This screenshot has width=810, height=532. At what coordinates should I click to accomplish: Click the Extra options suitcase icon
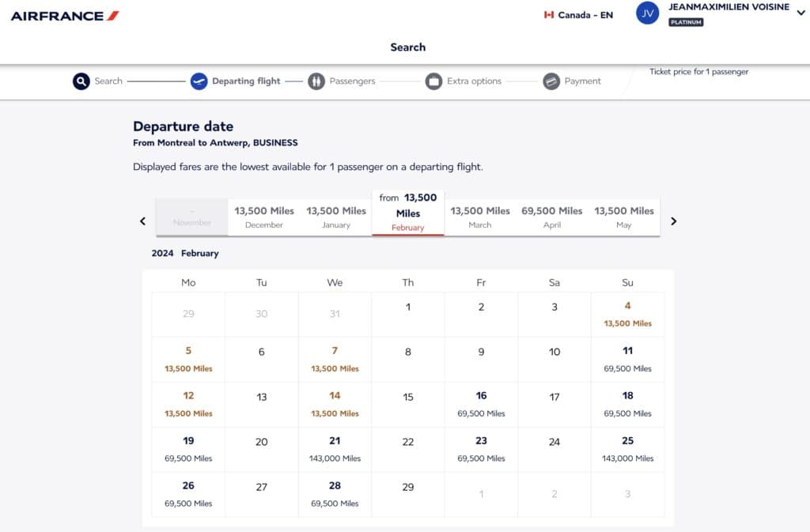coord(433,81)
